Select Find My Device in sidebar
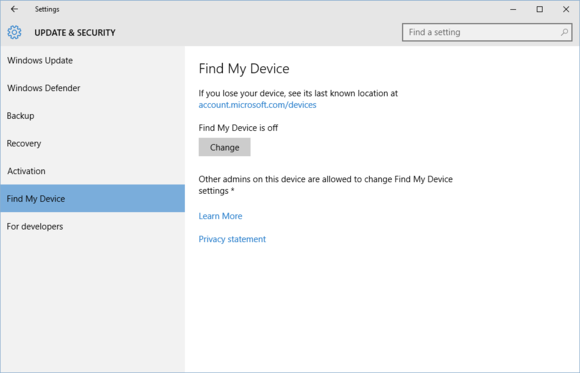Viewport: 580px width, 373px height. click(92, 199)
